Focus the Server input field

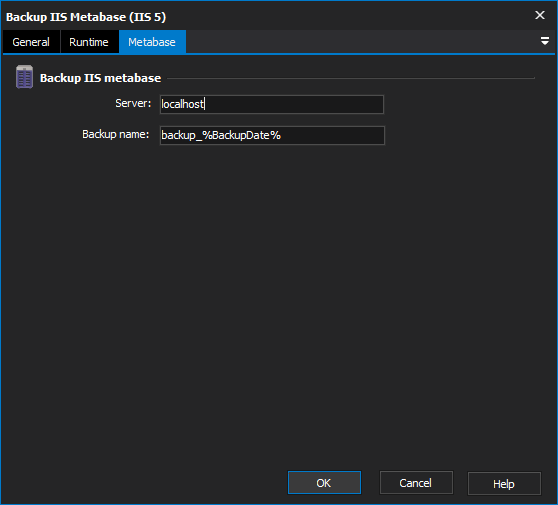[x=272, y=104]
